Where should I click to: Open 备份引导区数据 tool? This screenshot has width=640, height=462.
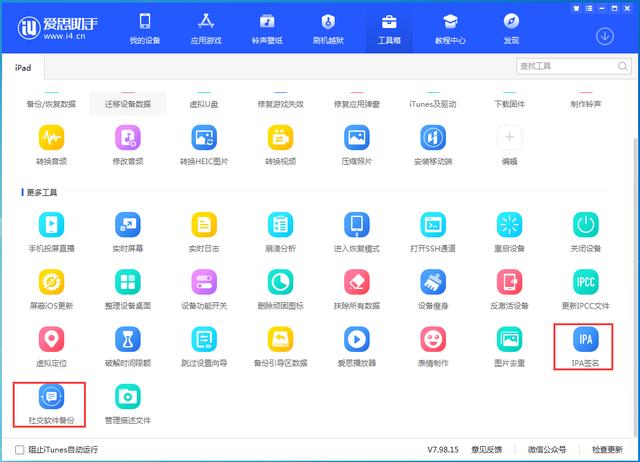pyautogui.click(x=280, y=339)
